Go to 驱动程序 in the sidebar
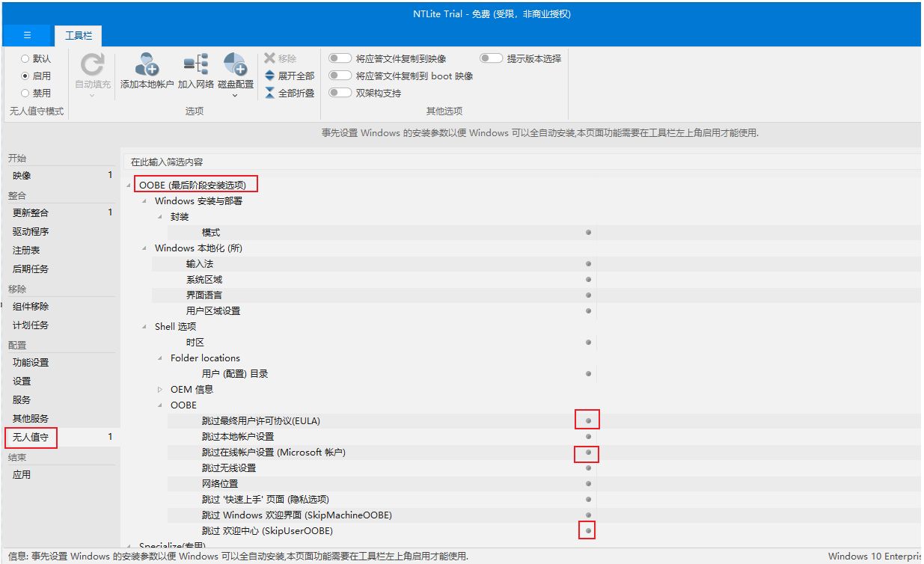Image resolution: width=924 pixels, height=564 pixels. [31, 232]
